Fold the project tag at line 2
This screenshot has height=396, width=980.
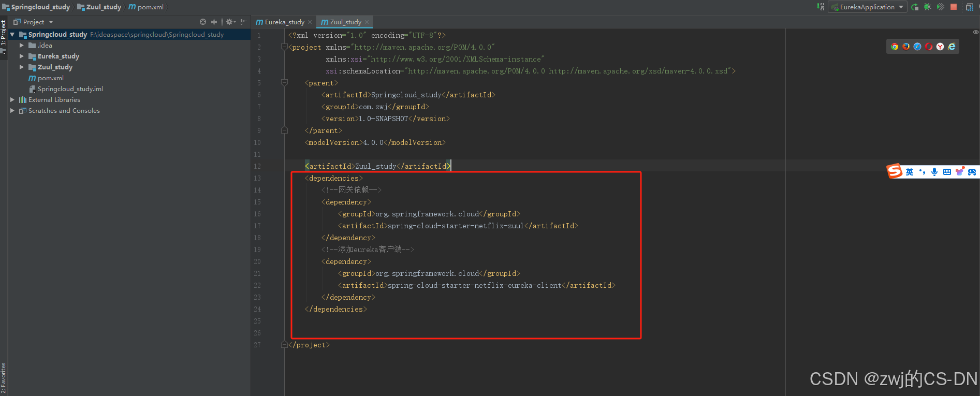[284, 47]
